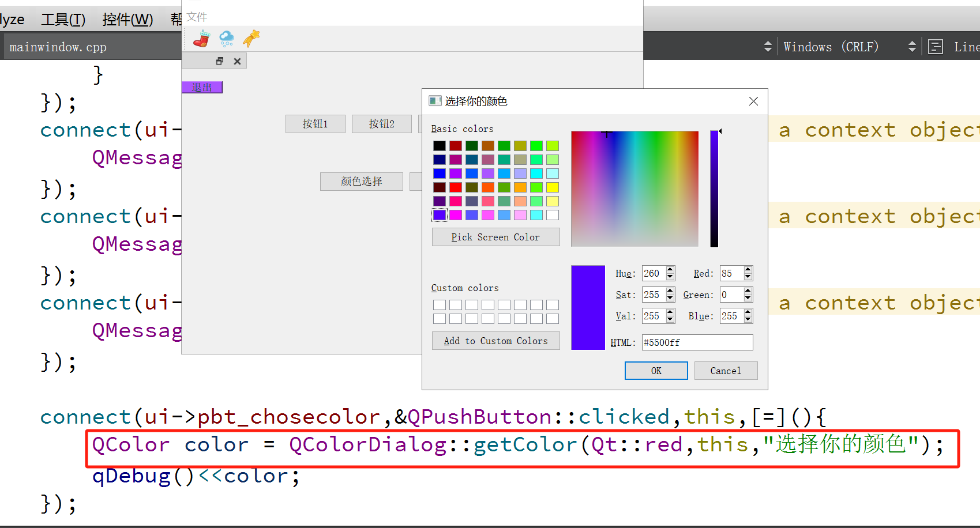Click the Val value field

[x=654, y=316]
